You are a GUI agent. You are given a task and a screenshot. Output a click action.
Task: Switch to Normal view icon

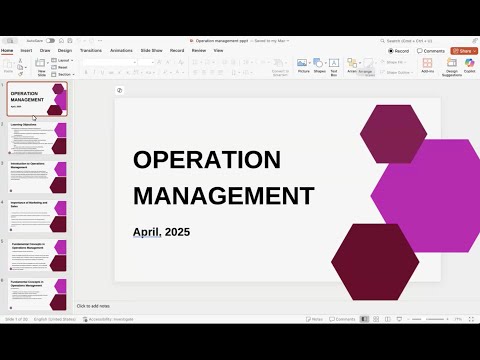tap(364, 319)
